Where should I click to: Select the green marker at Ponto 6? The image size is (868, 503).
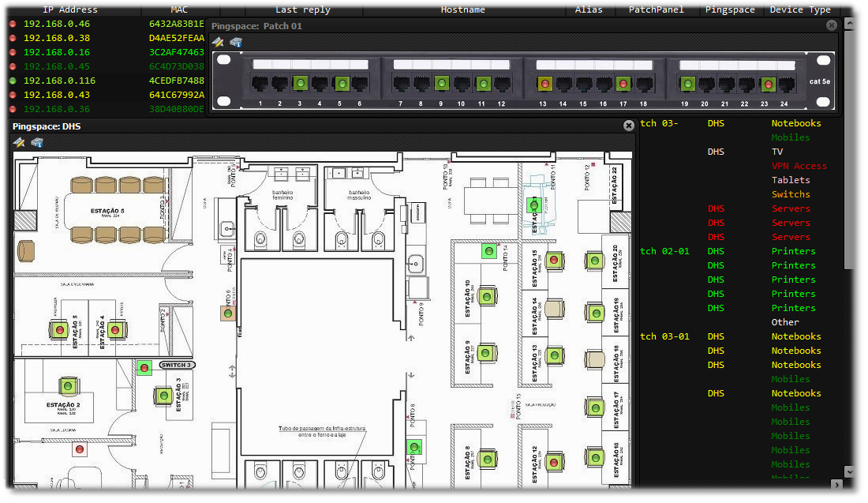(228, 314)
